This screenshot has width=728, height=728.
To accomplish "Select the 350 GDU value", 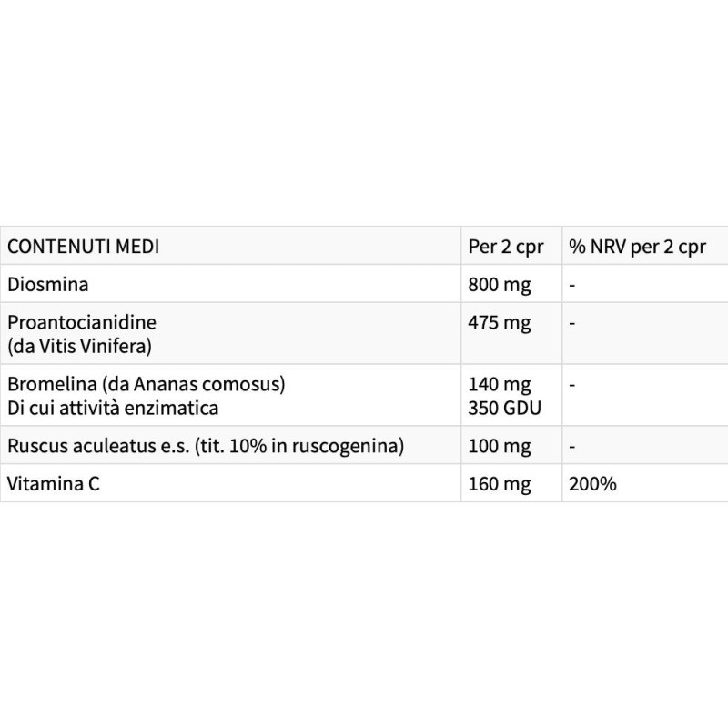I will [x=505, y=408].
